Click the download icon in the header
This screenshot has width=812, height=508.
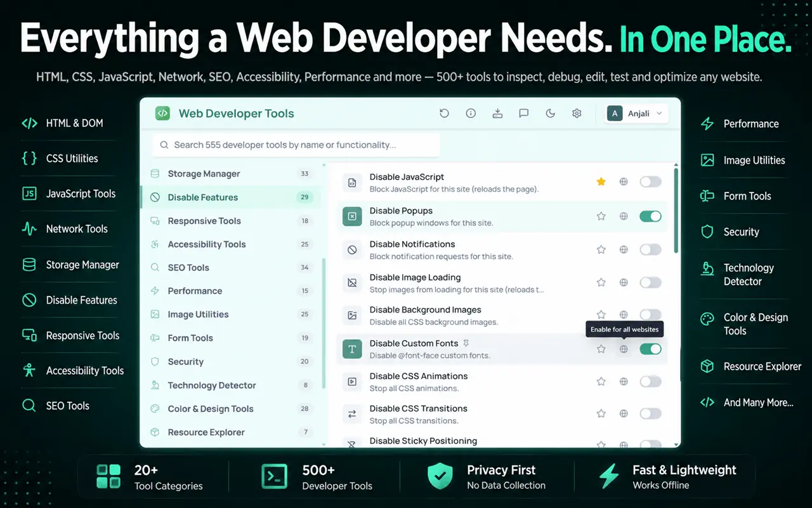[497, 114]
